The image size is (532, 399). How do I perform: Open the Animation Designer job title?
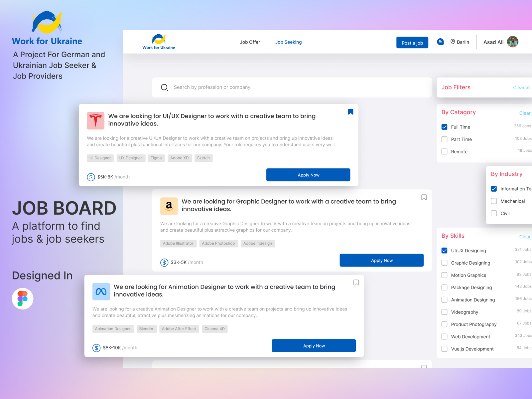(224, 291)
